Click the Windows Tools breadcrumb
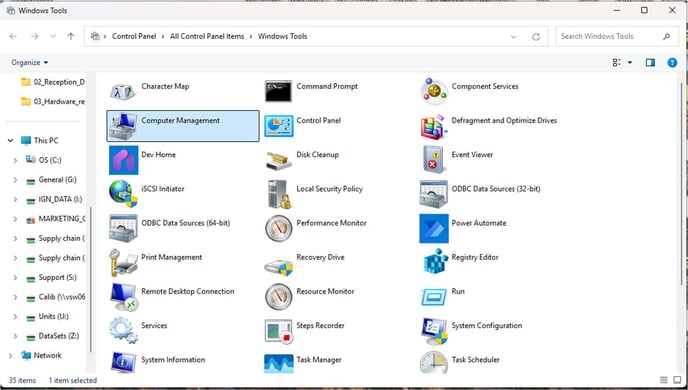 click(x=282, y=36)
